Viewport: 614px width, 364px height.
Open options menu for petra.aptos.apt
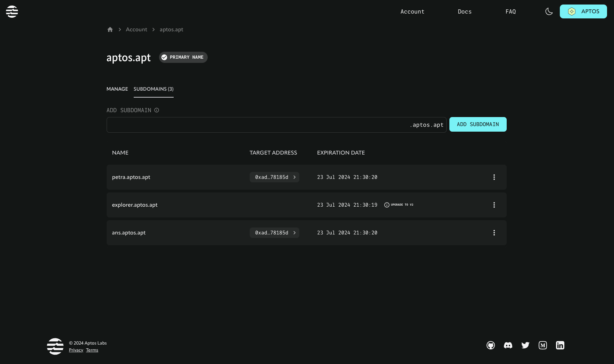tap(494, 177)
